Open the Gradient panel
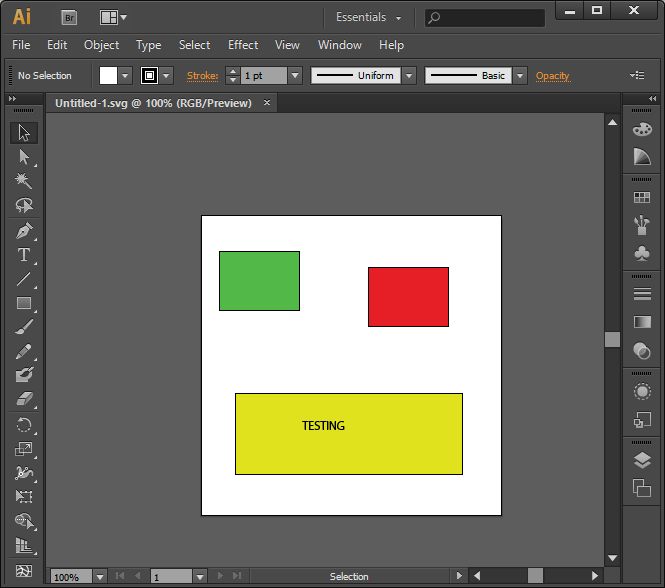The width and height of the screenshot is (665, 588). [642, 322]
